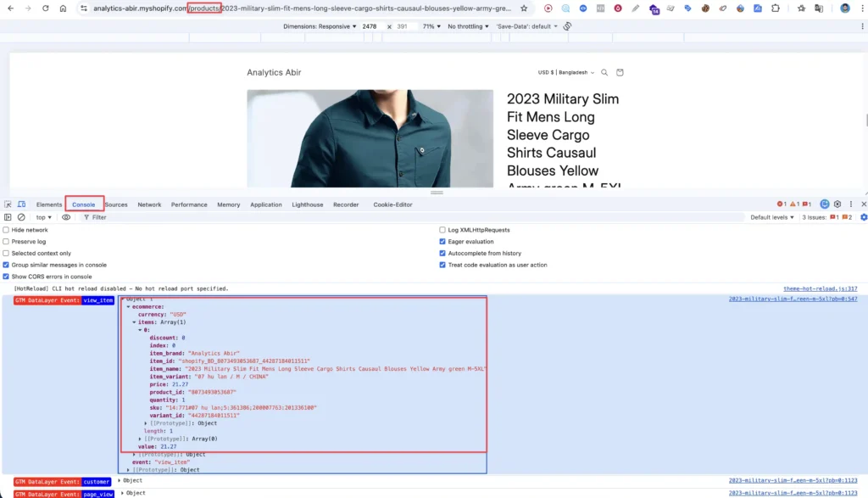This screenshot has height=498, width=868.
Task: Create a live expression via the eye icon
Action: 65,217
